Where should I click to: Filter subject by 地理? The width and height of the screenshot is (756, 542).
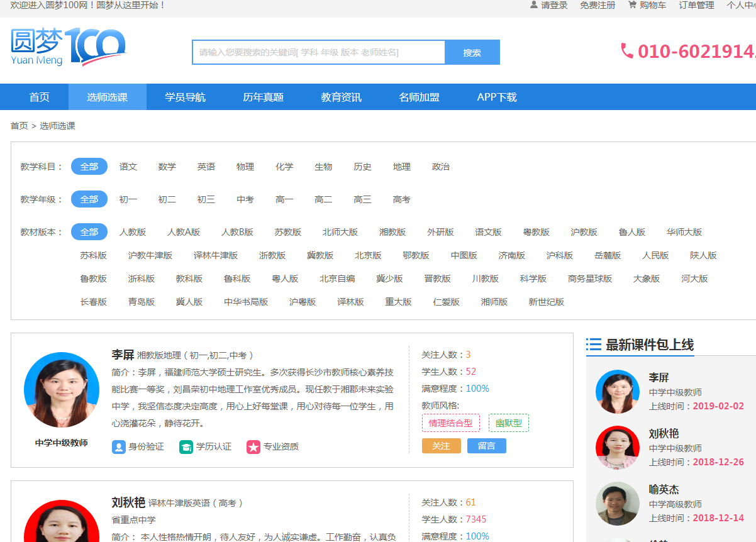tap(402, 167)
